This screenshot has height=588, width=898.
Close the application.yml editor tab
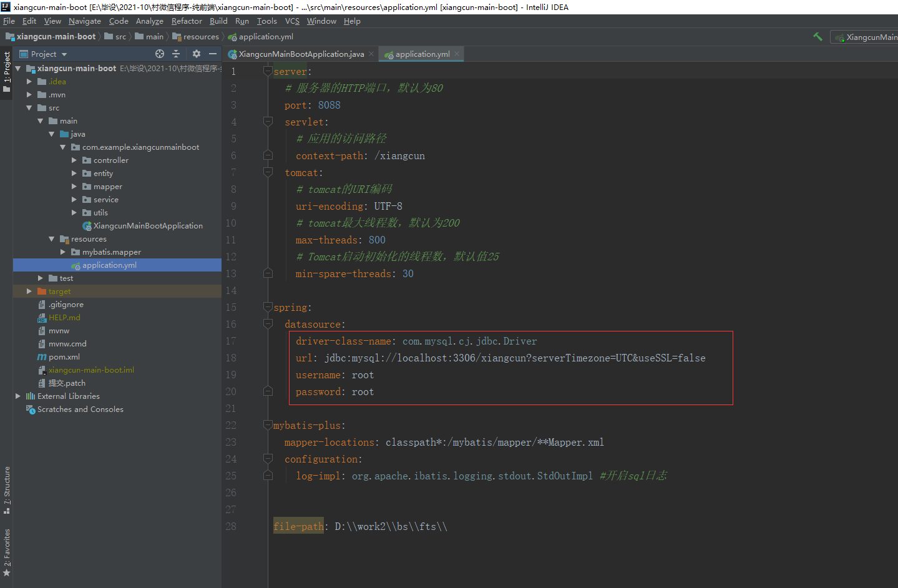click(457, 54)
